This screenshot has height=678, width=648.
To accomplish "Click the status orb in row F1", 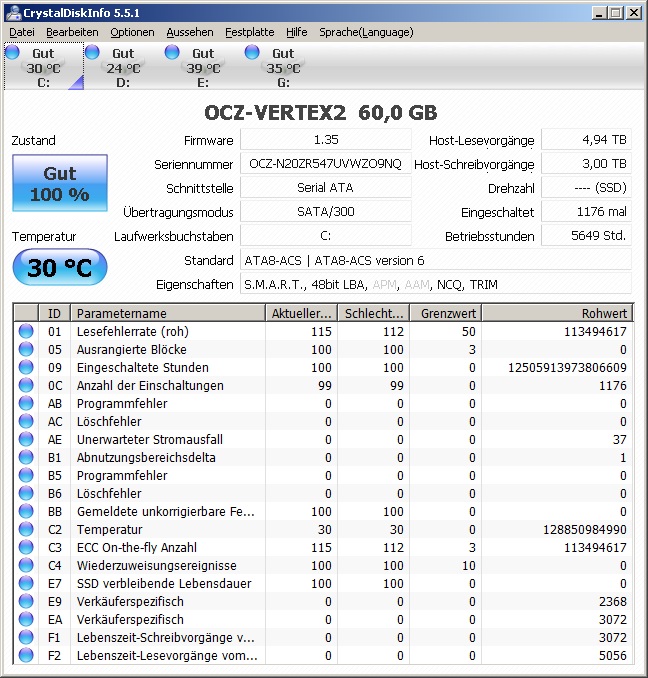I will [x=26, y=638].
